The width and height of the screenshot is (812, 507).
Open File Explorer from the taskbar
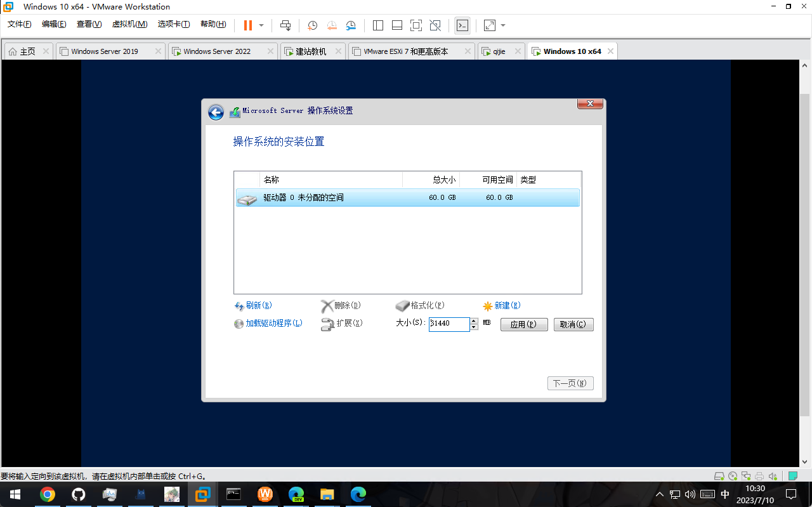click(327, 494)
